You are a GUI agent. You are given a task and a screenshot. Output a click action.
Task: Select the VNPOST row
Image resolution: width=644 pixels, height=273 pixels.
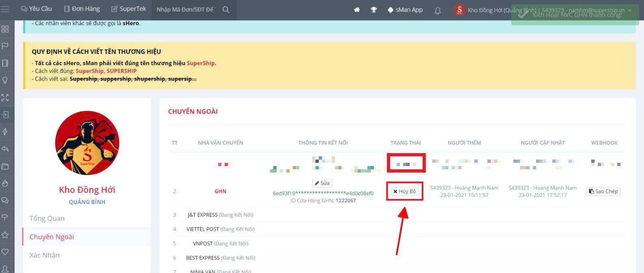click(x=397, y=243)
